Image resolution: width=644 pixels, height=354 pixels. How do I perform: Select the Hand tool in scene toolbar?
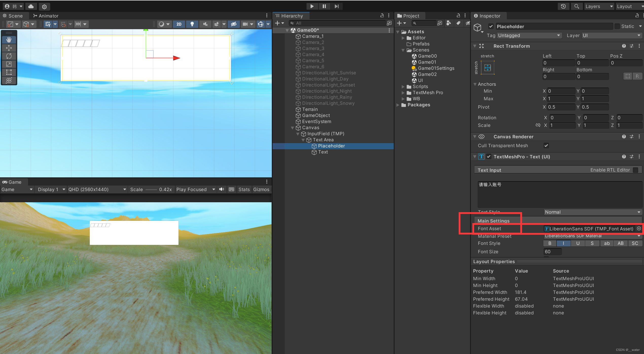pyautogui.click(x=9, y=40)
